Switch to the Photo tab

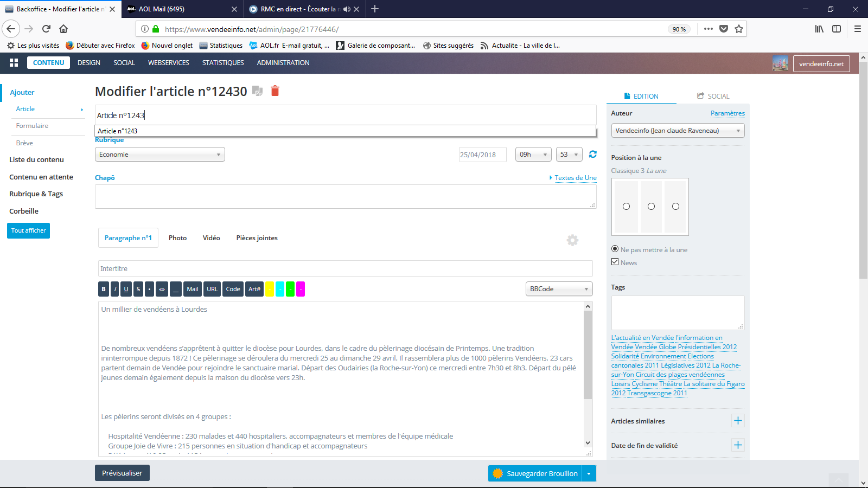(177, 238)
